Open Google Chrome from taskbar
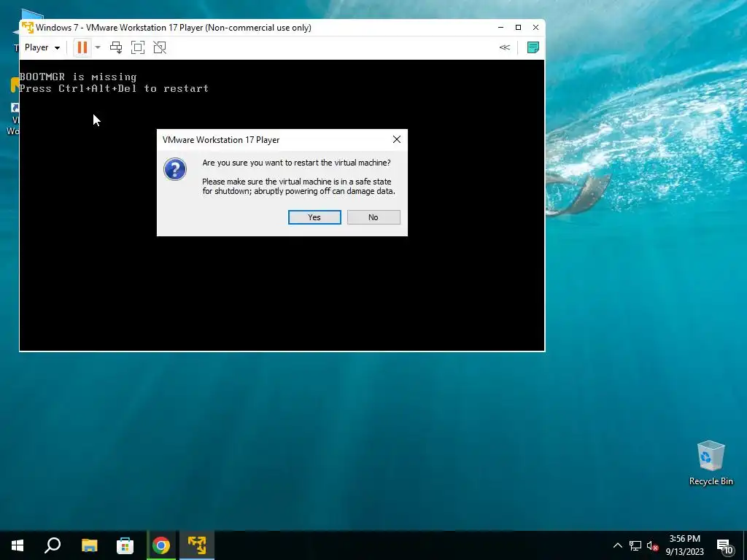747x560 pixels. pyautogui.click(x=161, y=545)
